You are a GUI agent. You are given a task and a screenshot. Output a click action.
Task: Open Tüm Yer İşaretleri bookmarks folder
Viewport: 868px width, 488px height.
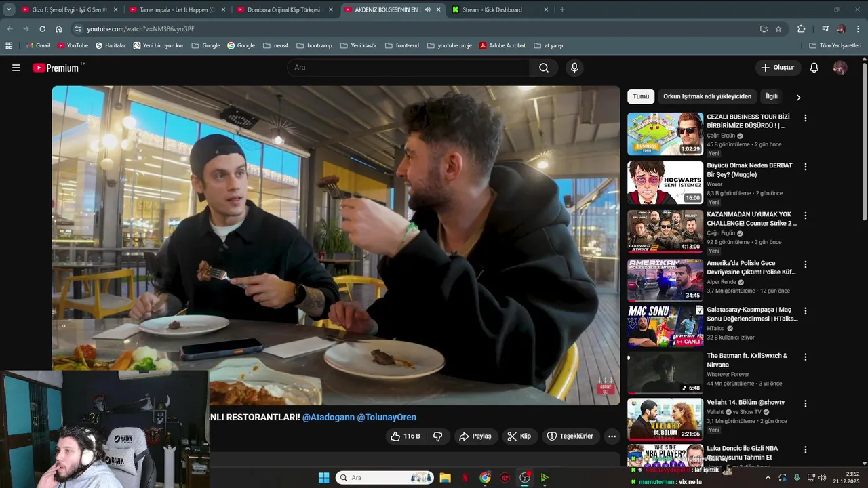pyautogui.click(x=835, y=45)
